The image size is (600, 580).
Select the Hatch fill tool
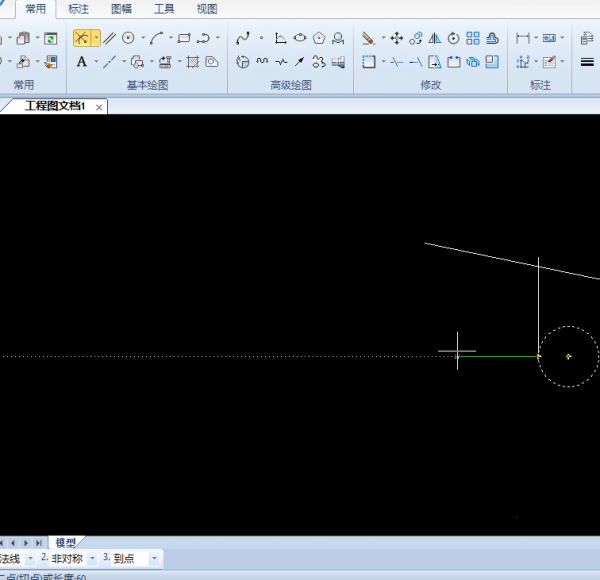click(193, 62)
